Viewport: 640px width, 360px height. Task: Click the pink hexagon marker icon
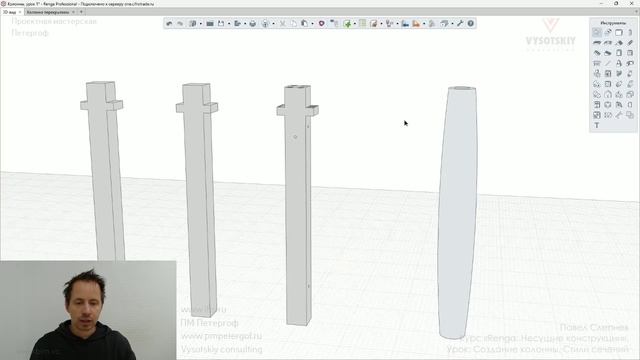pos(322,24)
